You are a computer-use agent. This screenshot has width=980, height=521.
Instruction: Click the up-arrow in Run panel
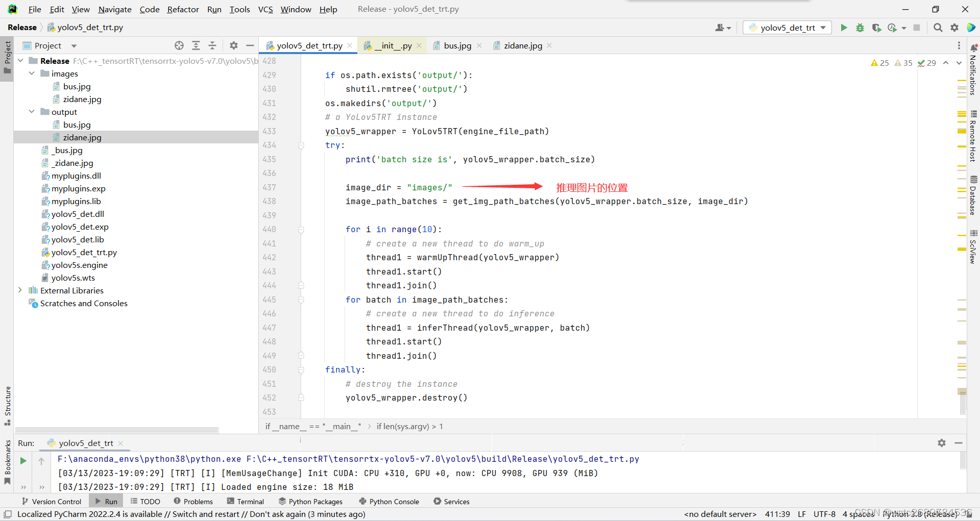click(x=41, y=461)
